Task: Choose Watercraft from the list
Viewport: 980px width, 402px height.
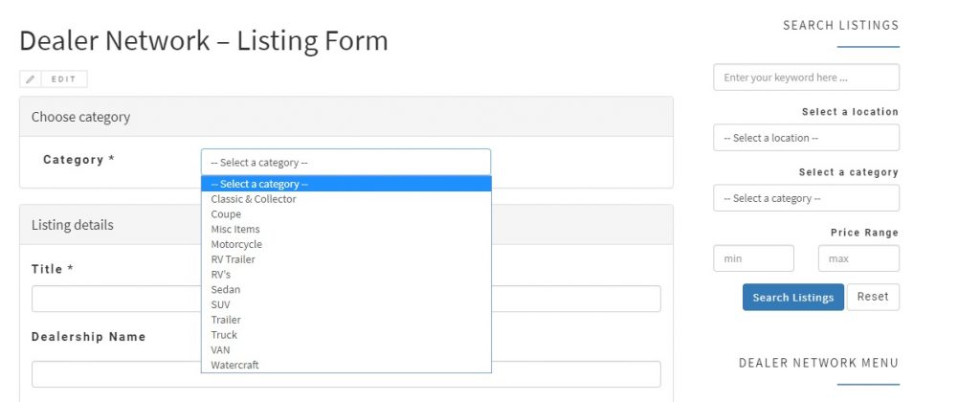Action: (235, 365)
